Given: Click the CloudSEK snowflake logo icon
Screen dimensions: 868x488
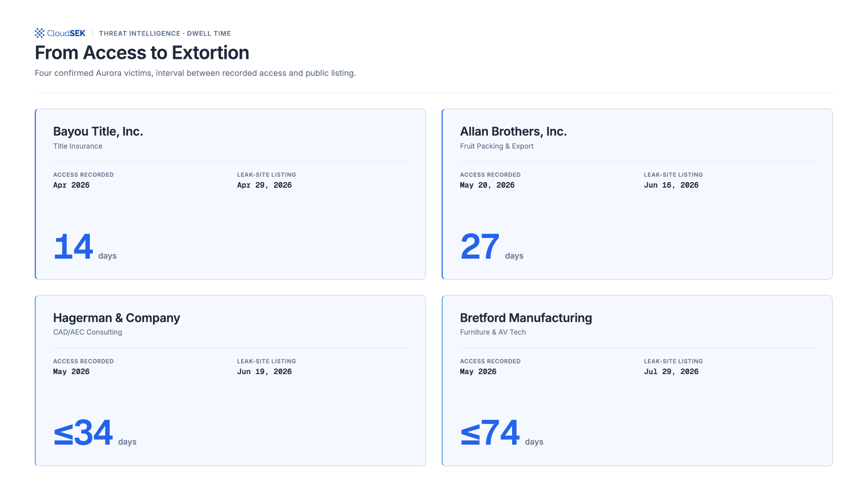Looking at the screenshot, I should pos(39,33).
